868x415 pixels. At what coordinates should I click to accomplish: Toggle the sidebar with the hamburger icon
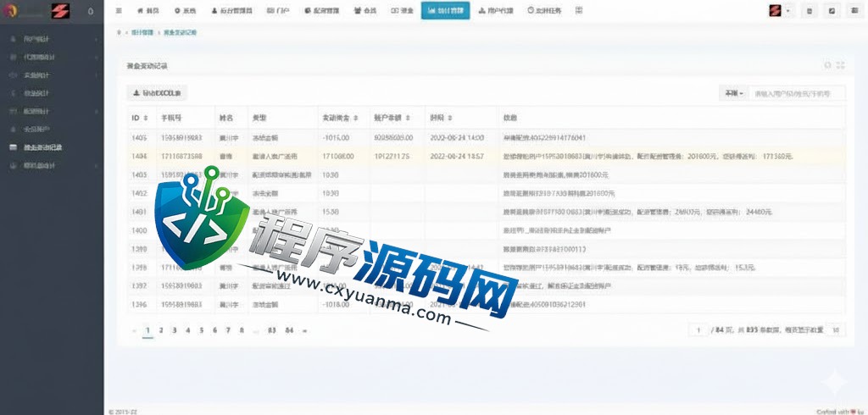click(119, 10)
